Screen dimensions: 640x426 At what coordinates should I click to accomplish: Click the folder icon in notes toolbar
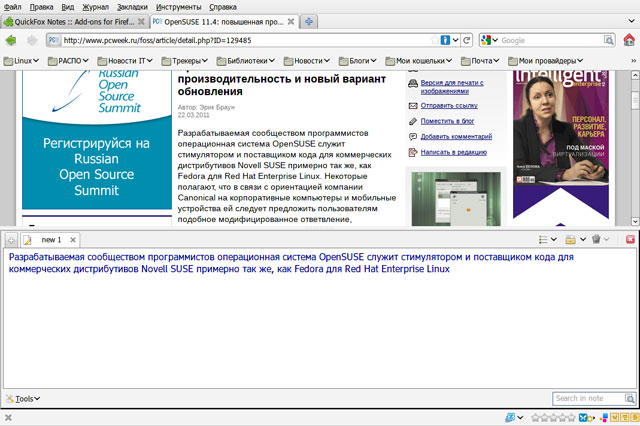point(570,240)
